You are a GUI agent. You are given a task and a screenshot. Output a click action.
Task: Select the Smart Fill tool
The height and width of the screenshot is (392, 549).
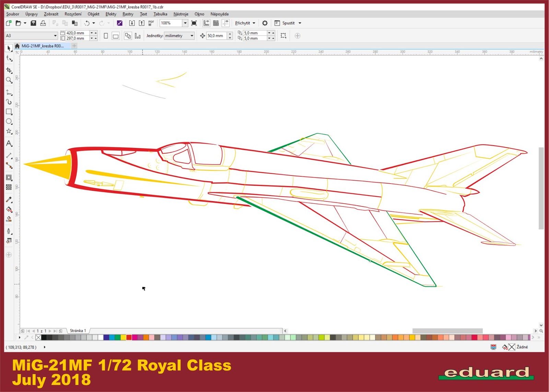9,219
